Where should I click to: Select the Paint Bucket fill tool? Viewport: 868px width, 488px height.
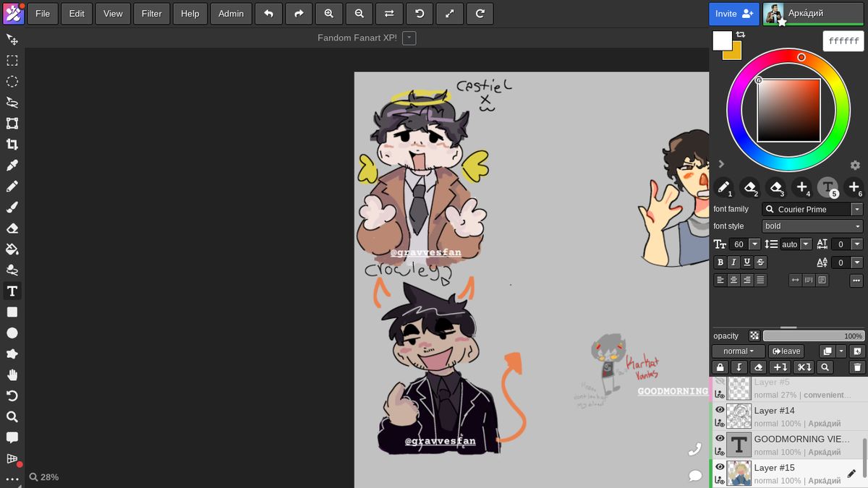pyautogui.click(x=12, y=249)
